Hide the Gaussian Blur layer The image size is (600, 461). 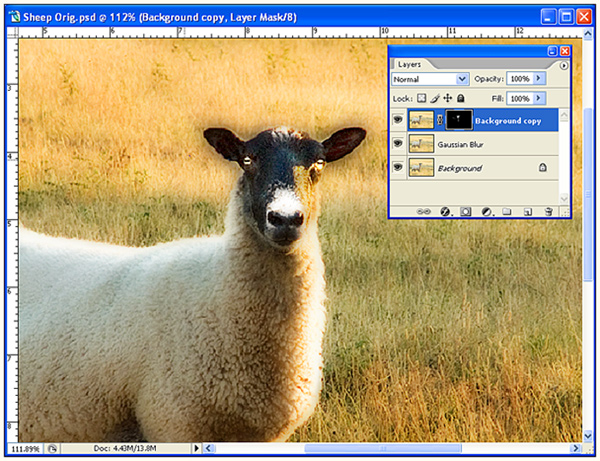point(398,144)
